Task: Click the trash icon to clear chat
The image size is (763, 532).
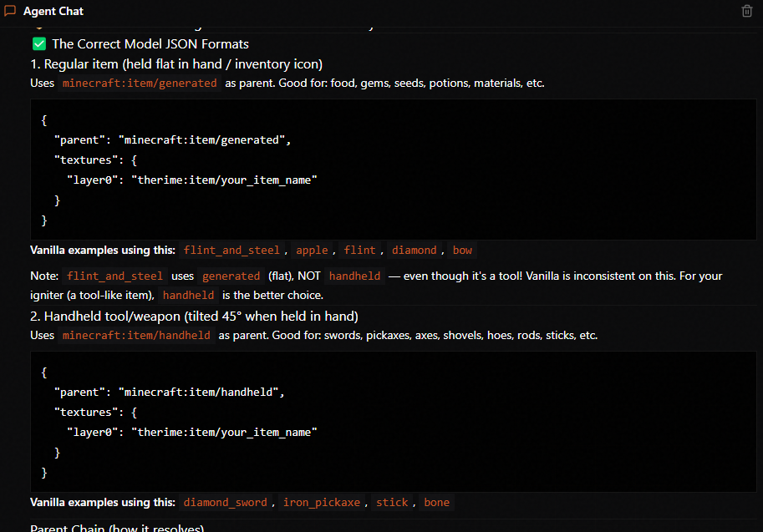Action: coord(747,11)
